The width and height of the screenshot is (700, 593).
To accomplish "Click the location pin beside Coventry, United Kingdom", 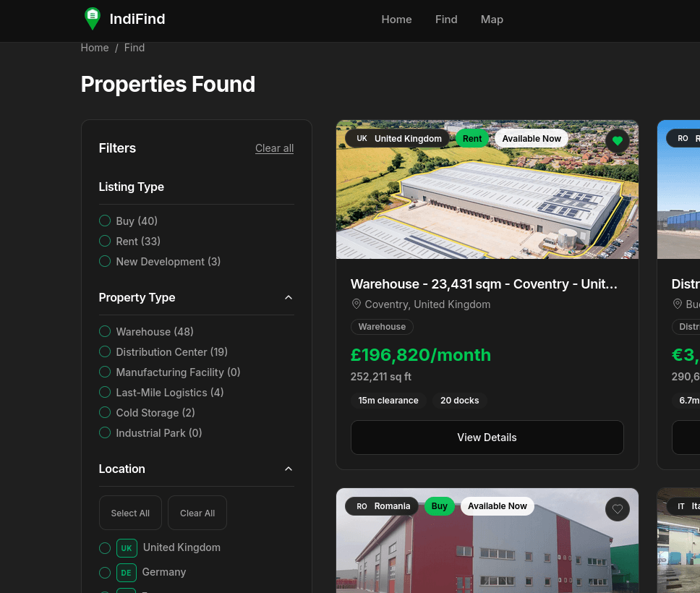I will pyautogui.click(x=357, y=304).
